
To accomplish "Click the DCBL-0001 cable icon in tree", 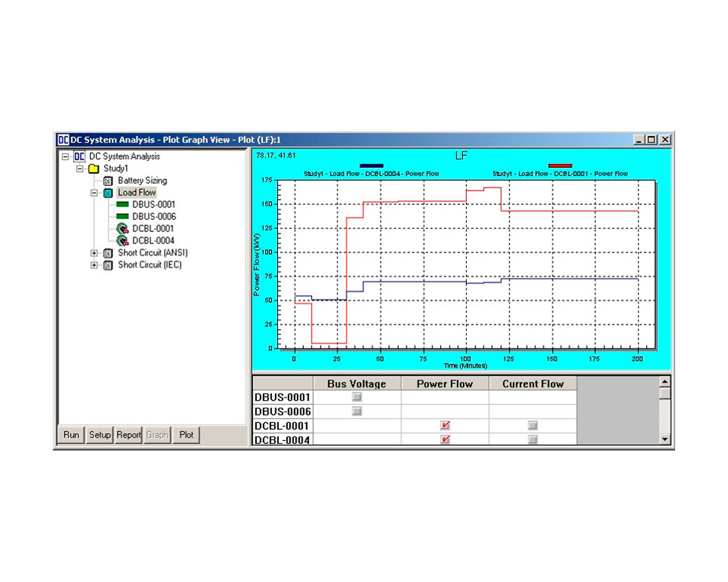I will pos(122,228).
